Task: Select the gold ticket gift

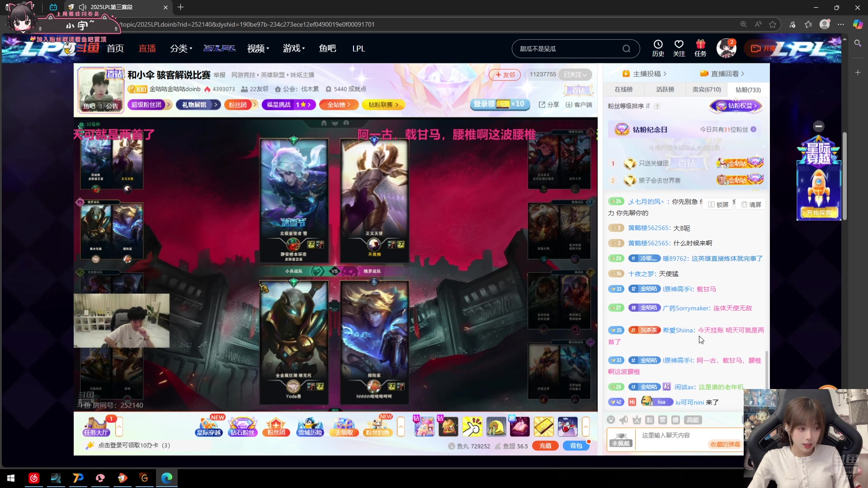Action: 543,427
